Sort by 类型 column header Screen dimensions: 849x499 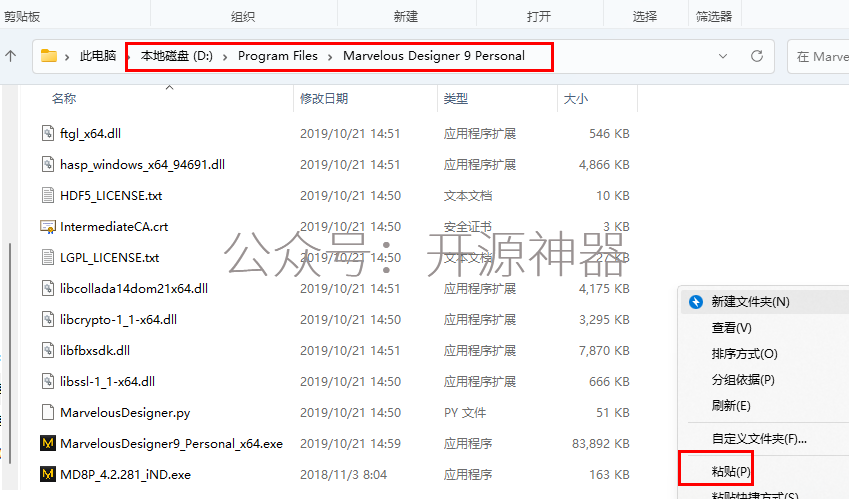(x=455, y=99)
